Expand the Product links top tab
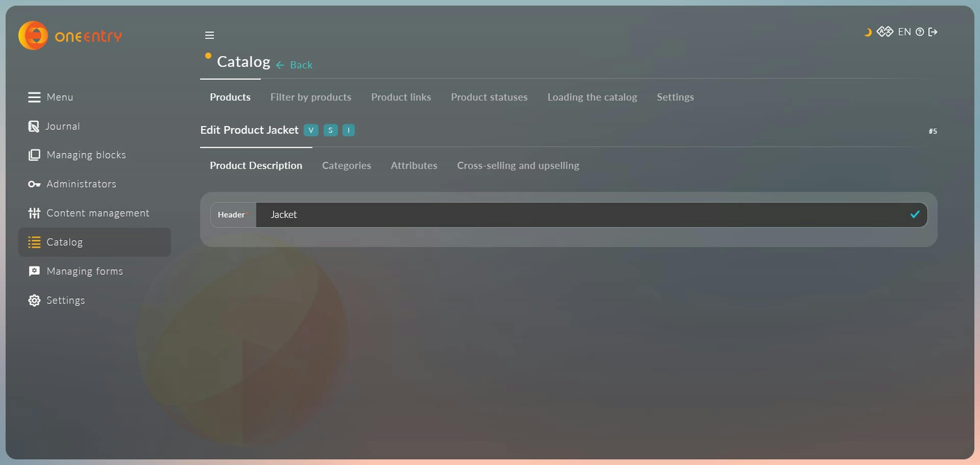980x465 pixels. (x=401, y=97)
